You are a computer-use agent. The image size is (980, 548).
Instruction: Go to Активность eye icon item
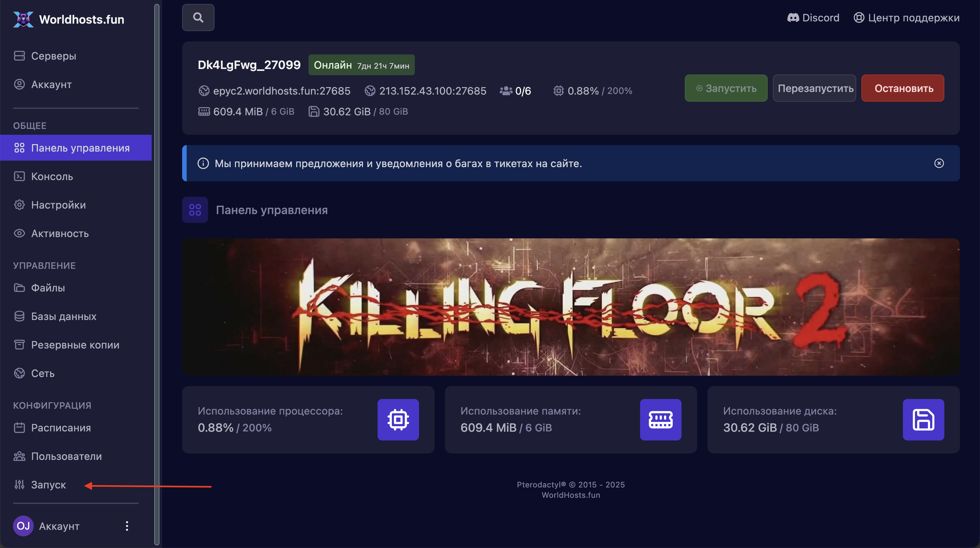[60, 234]
